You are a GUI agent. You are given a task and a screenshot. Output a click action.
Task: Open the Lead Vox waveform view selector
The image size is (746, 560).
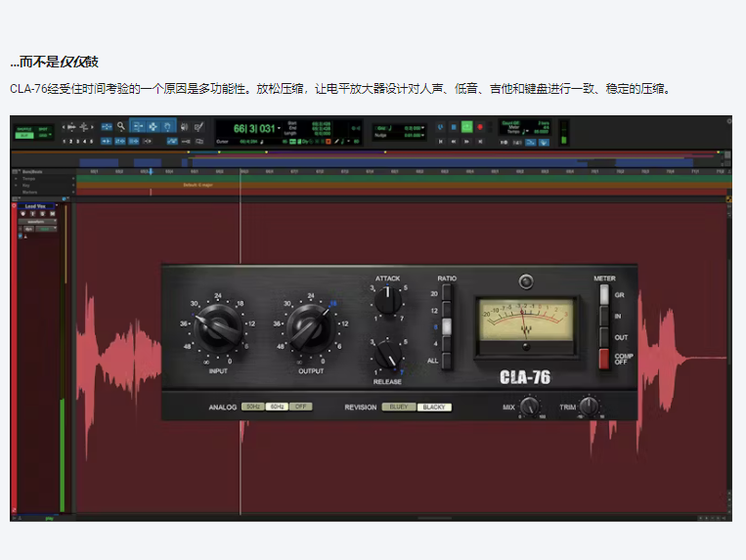37,222
